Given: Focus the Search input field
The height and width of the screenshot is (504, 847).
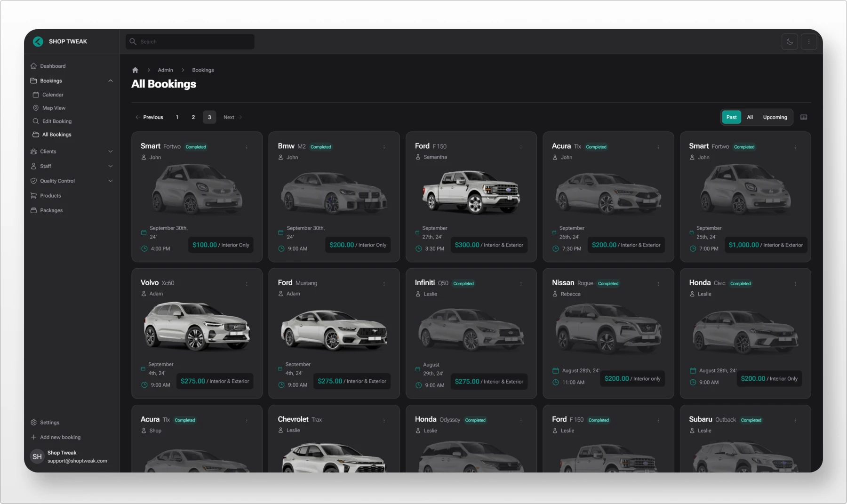Looking at the screenshot, I should tap(190, 41).
